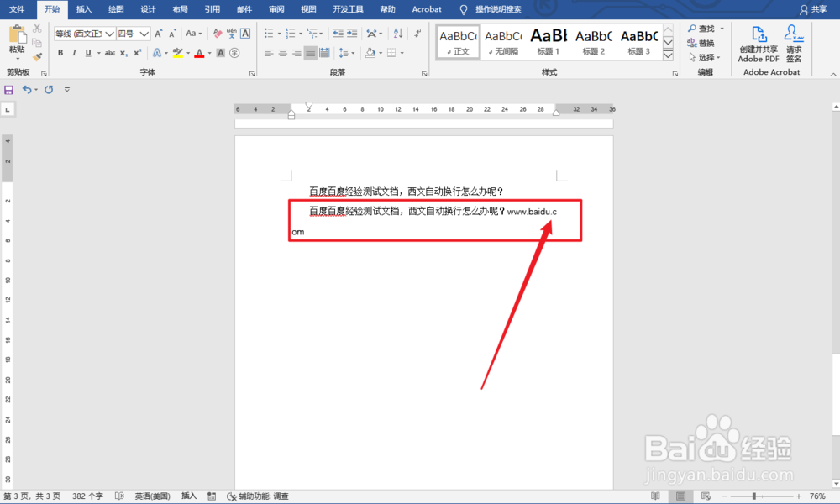Toggle strikethrough formatting

click(x=110, y=53)
